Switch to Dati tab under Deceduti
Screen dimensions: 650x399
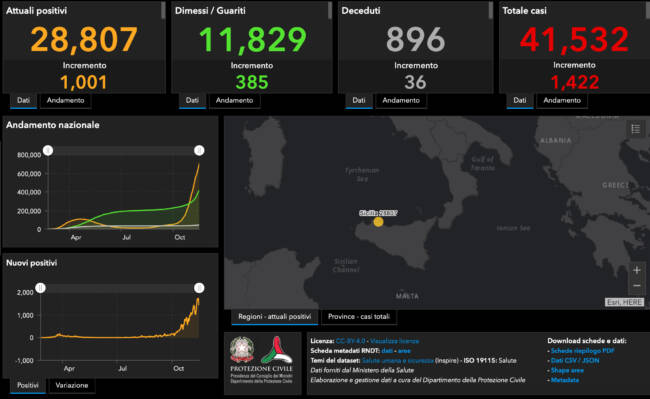coord(359,100)
